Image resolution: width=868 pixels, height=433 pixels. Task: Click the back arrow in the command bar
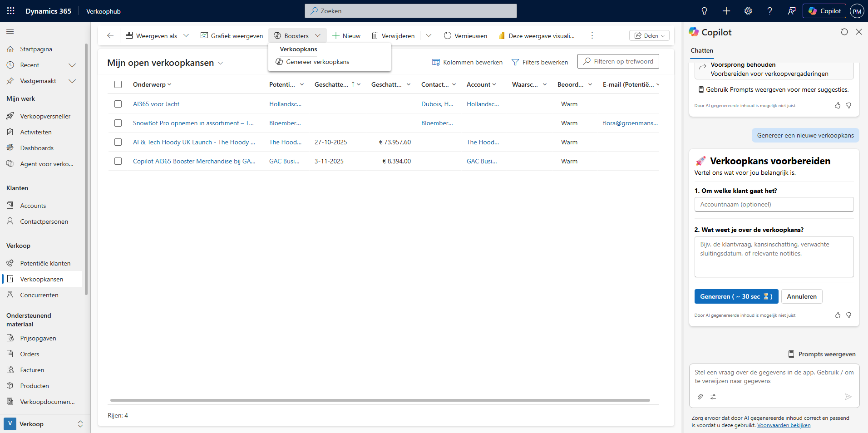pos(110,35)
